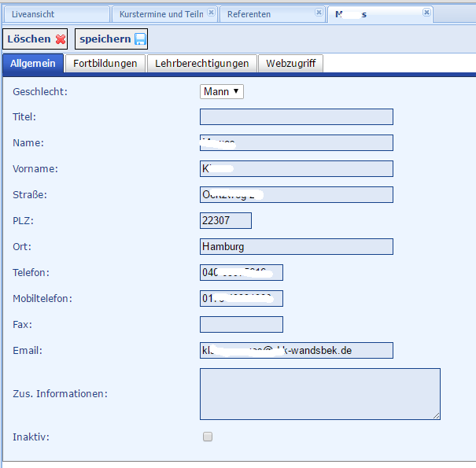Click the Email address field
Viewport: 476px width, 468px height.
[296, 350]
